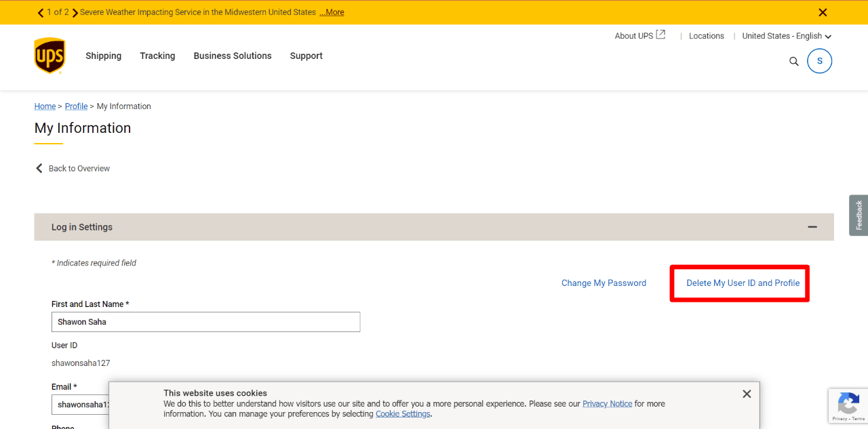Click the My Information page heading
This screenshot has width=868, height=429.
pos(83,128)
